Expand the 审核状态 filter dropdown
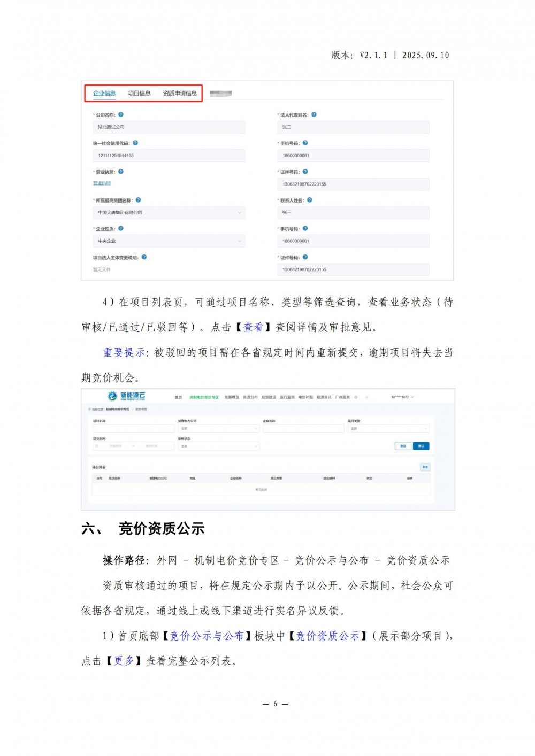Viewport: 535px width, 756px height. (218, 446)
